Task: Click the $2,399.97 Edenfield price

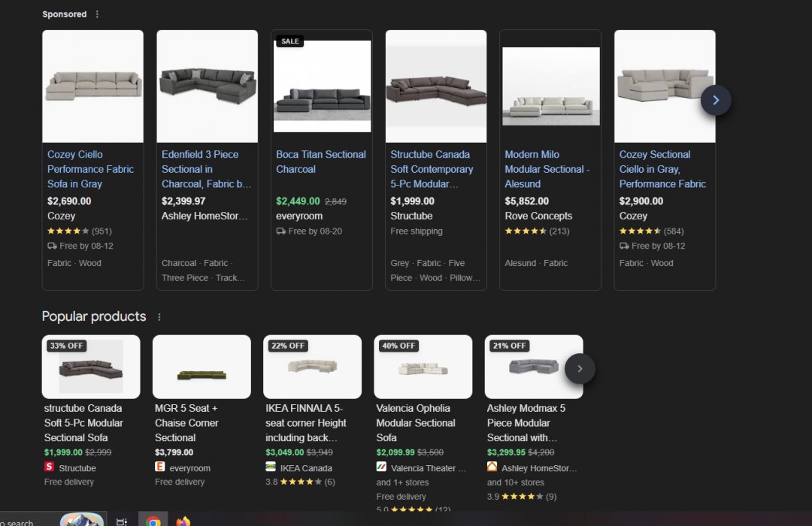Action: click(183, 201)
